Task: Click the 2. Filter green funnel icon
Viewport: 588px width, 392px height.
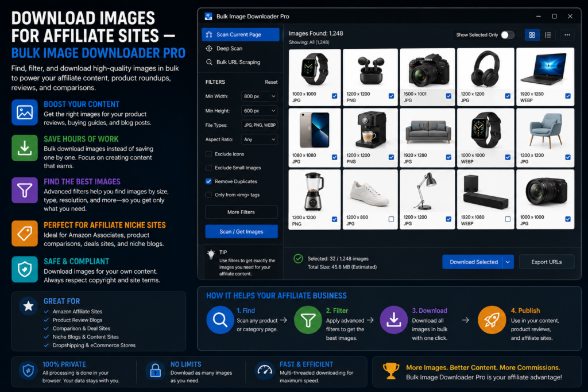Action: (x=308, y=320)
